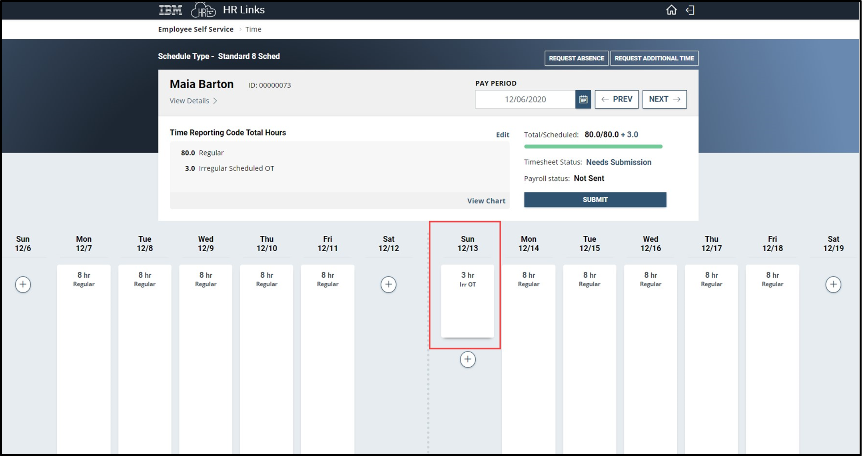This screenshot has width=868, height=469.
Task: Open View Chart link
Action: coord(486,201)
